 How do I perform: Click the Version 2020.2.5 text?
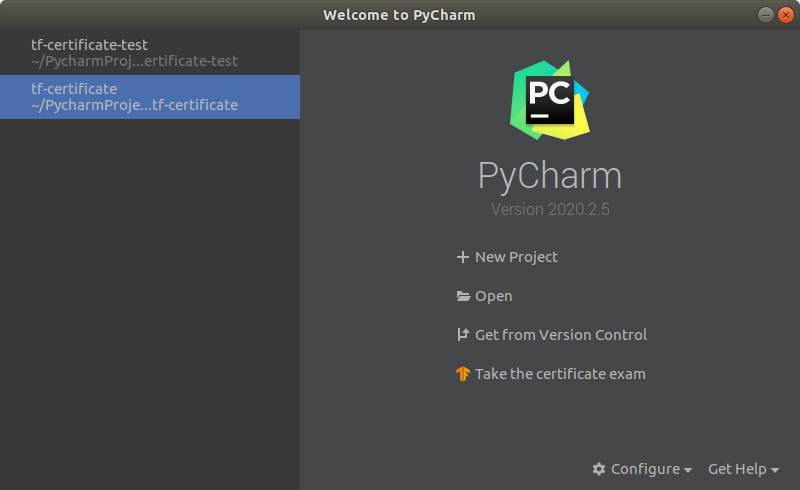point(550,209)
